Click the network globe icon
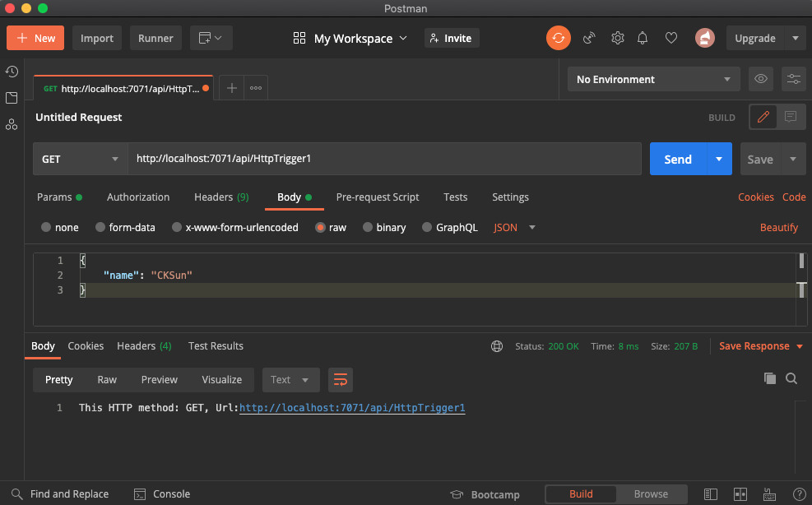Image resolution: width=812 pixels, height=505 pixels. (497, 346)
